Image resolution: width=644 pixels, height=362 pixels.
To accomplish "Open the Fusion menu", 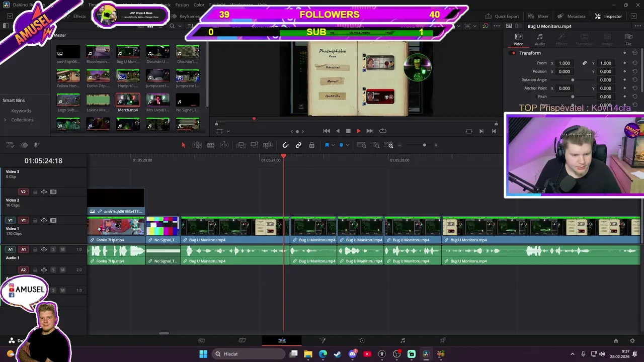I will 182,5.
